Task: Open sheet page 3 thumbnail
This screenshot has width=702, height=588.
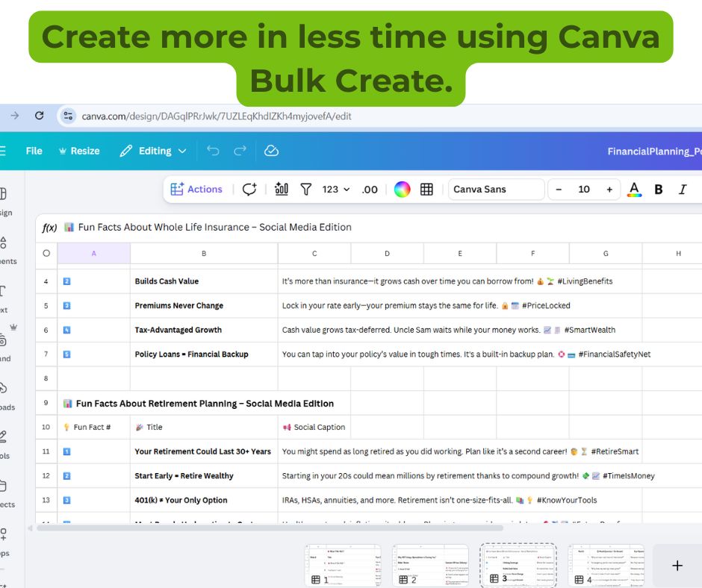Action: (x=518, y=565)
